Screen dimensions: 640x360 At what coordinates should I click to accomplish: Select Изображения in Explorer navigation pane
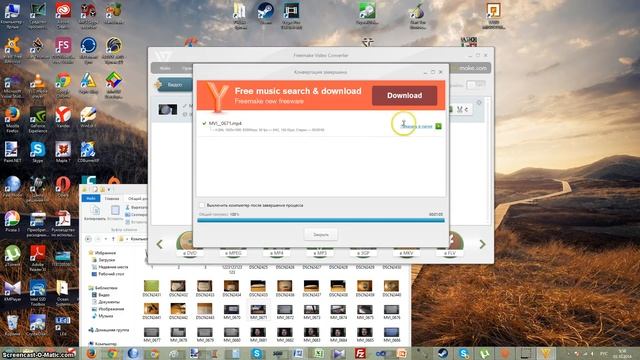[x=111, y=309]
